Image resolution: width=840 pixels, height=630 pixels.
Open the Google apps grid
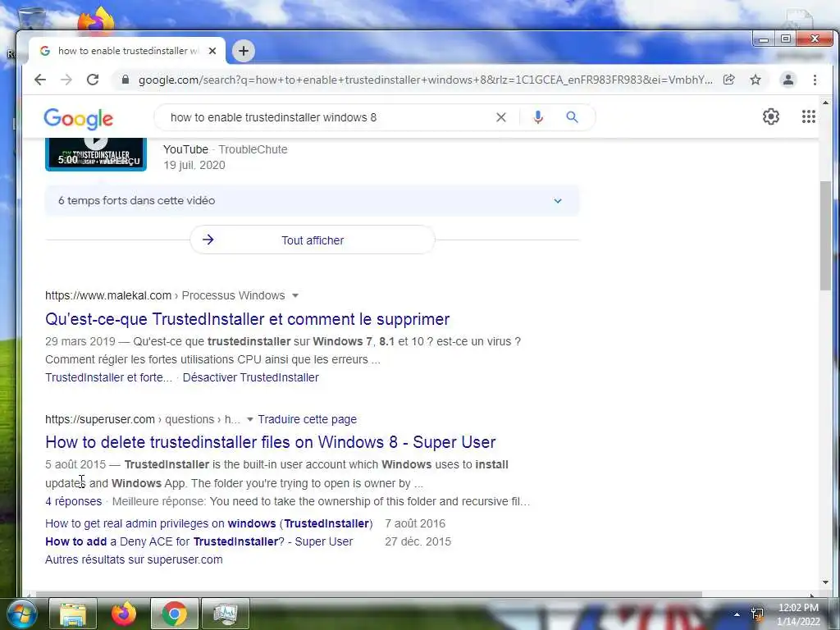(808, 116)
